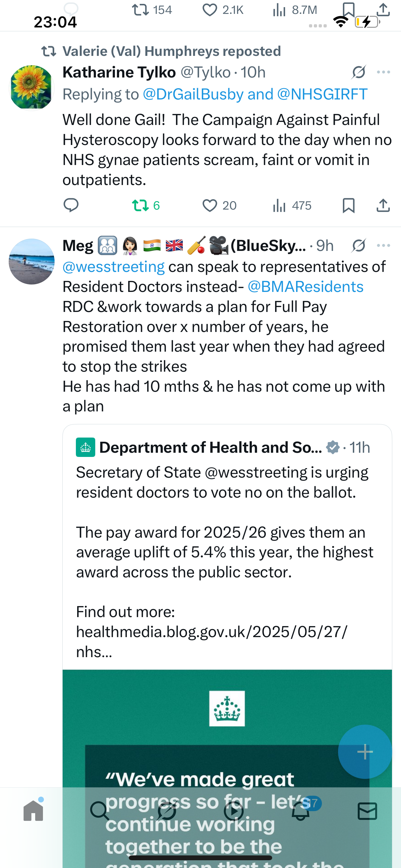The width and height of the screenshot is (401, 868).
Task: Open more options on Katharine Tylko's post
Action: [x=384, y=72]
